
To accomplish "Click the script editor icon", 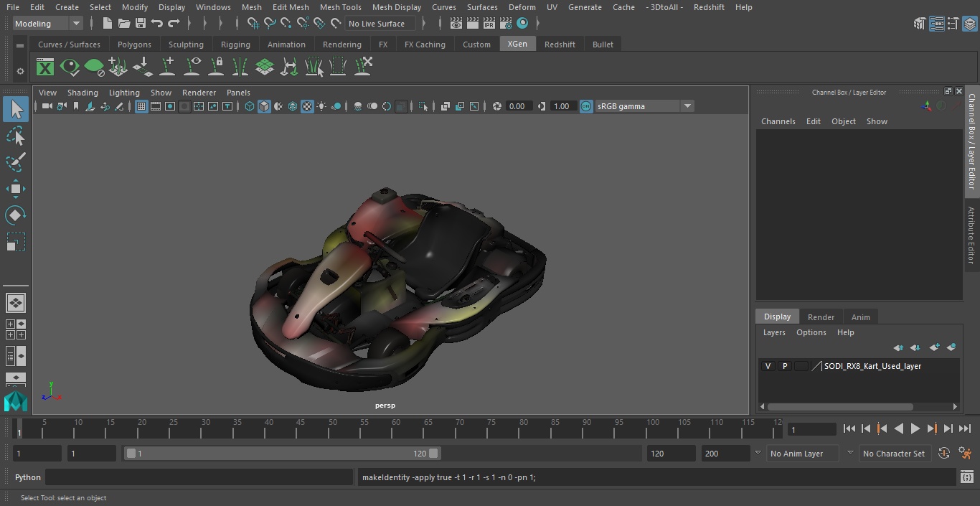I will click(x=966, y=477).
